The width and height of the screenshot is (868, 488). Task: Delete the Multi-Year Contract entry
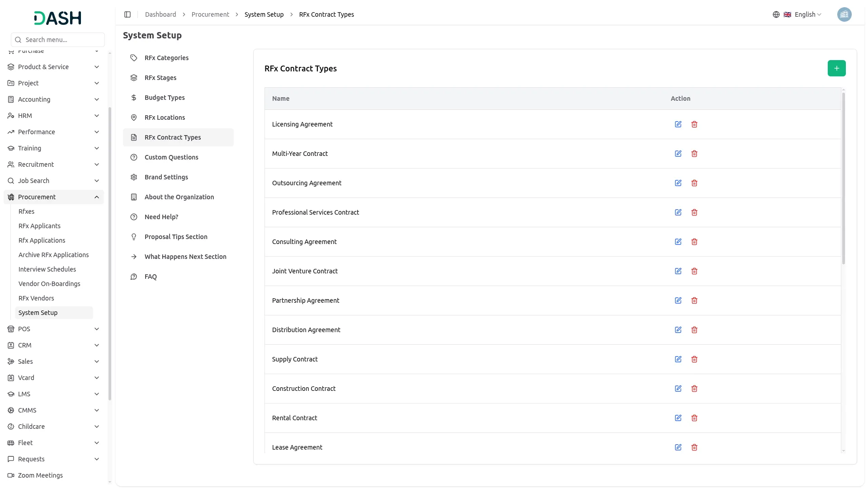tap(694, 154)
